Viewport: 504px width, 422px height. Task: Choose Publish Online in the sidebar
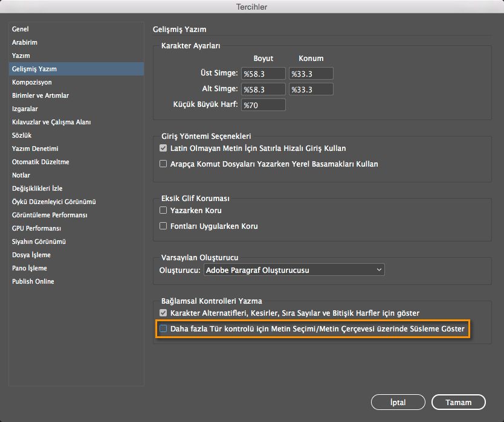(33, 281)
